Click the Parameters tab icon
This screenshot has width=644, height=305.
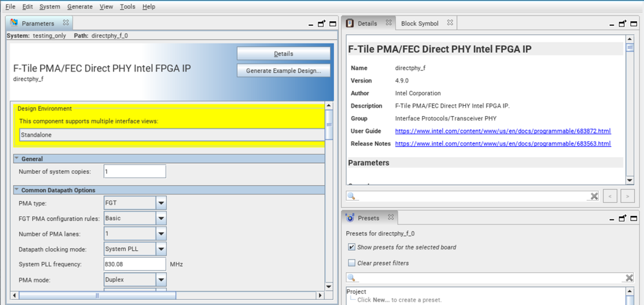tap(14, 23)
